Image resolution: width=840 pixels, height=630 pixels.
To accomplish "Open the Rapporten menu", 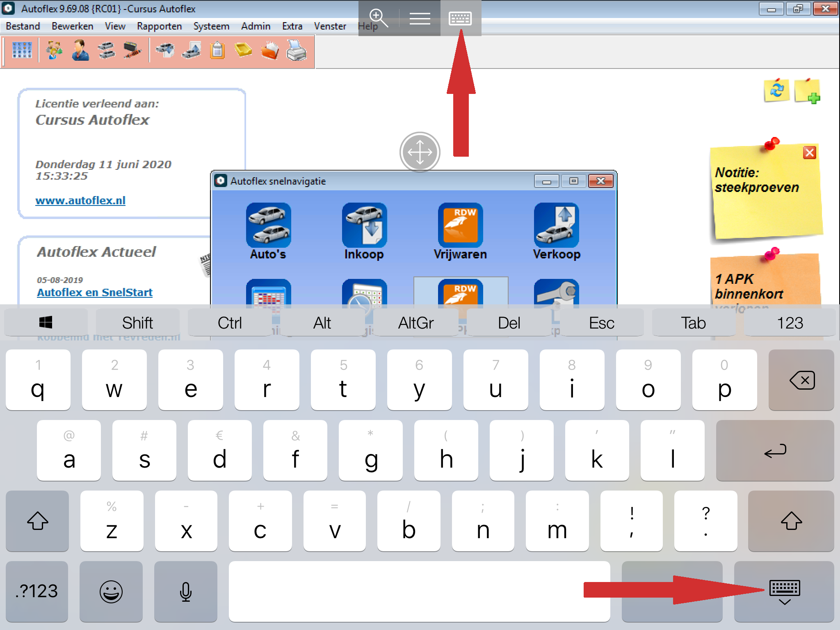I will click(160, 26).
